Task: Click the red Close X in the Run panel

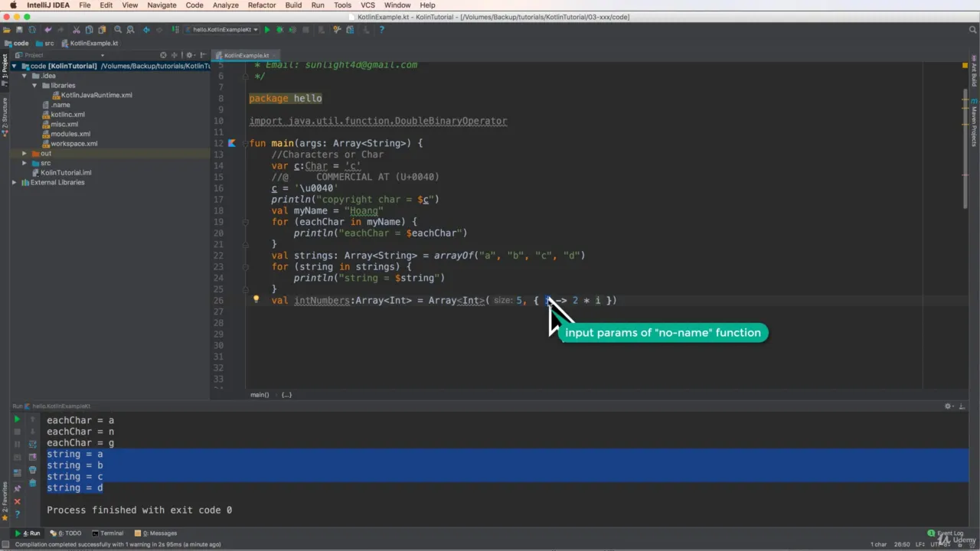Action: click(17, 501)
